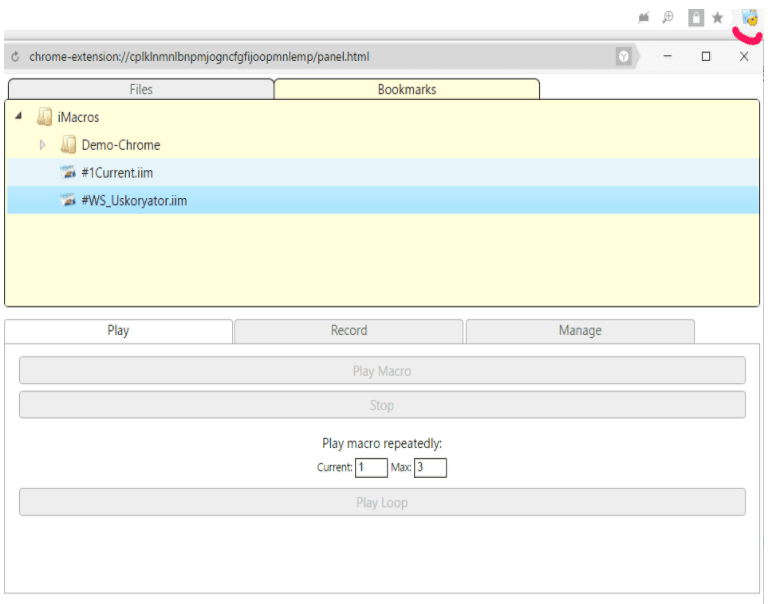This screenshot has height=604, width=773.
Task: Click the Yandex Y badge in address bar
Action: pyautogui.click(x=624, y=57)
